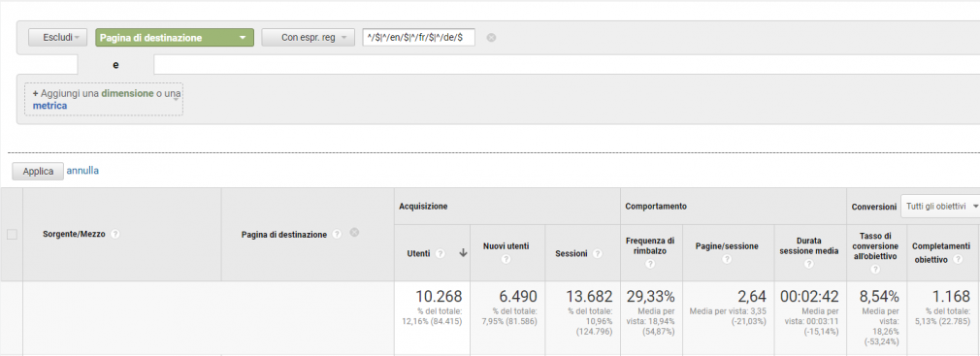The width and height of the screenshot is (980, 356).
Task: Sort by Frequenza di rimbalzo header
Action: pyautogui.click(x=650, y=246)
